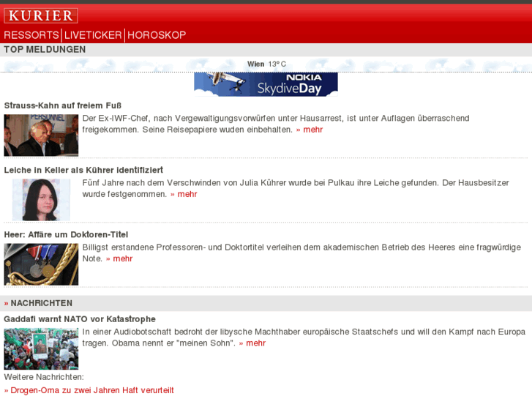Click the Gaddafi Audiobotschaft summary text
532x399 pixels.
[x=304, y=338]
